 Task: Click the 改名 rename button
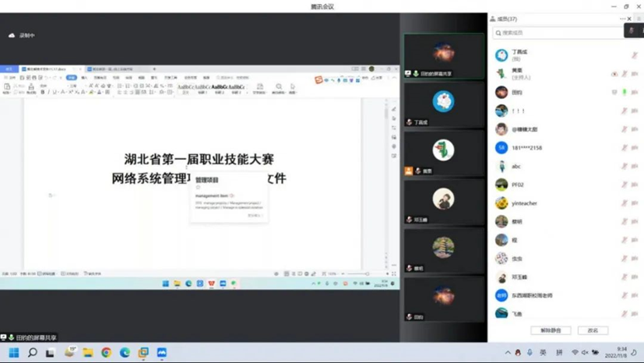[x=593, y=330]
